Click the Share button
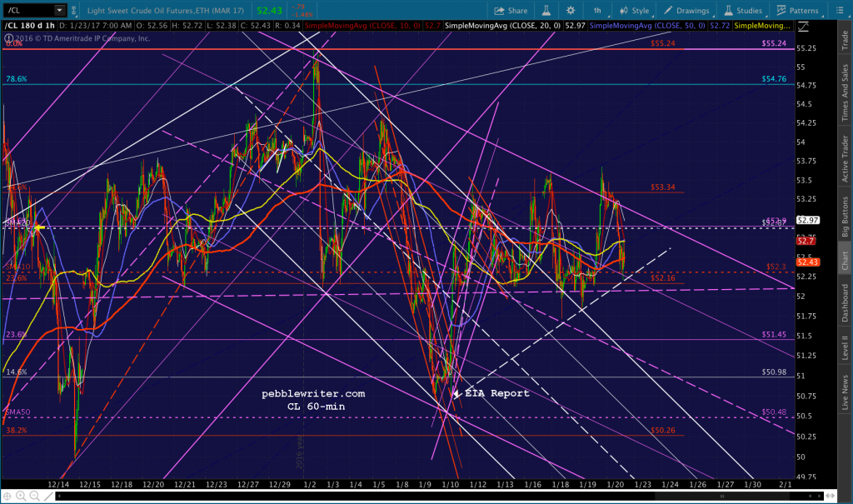The width and height of the screenshot is (853, 504). [511, 10]
